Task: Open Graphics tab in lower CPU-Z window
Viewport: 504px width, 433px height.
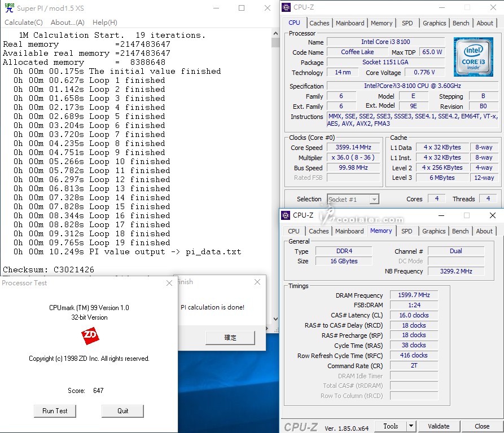Action: [433, 231]
